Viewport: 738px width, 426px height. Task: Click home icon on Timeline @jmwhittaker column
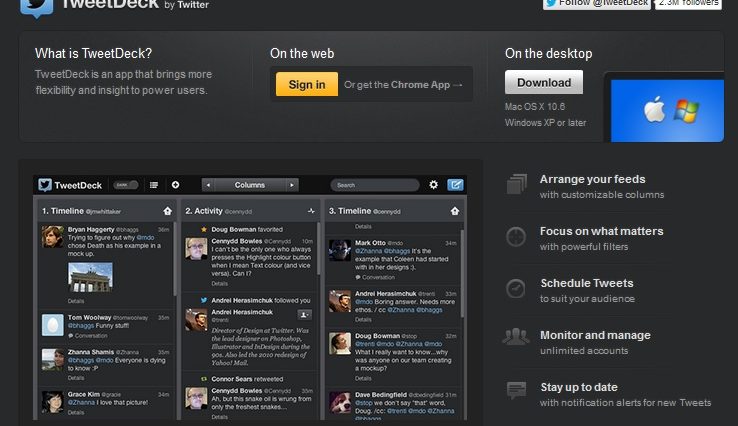point(168,211)
